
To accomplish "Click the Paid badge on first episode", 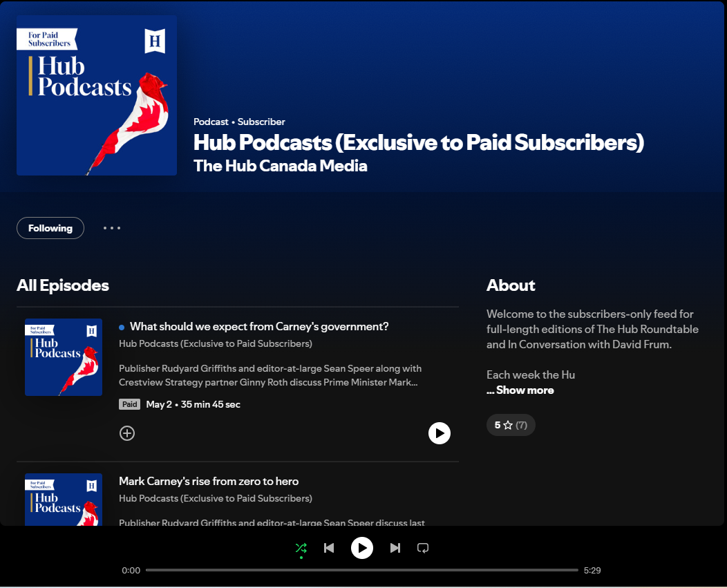I will pos(129,404).
